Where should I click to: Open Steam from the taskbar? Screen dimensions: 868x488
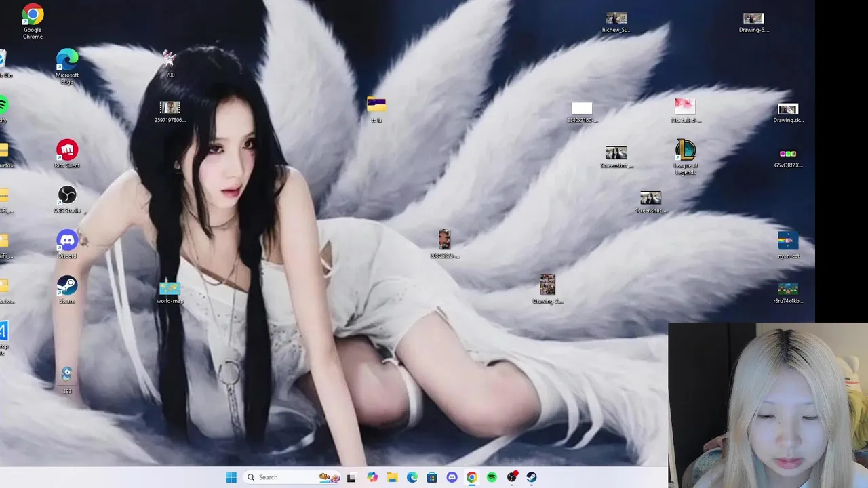[532, 477]
